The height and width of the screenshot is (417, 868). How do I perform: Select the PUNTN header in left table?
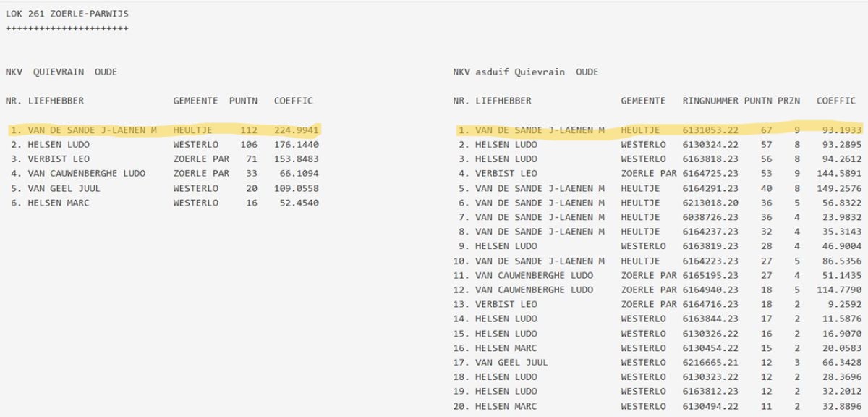click(243, 101)
